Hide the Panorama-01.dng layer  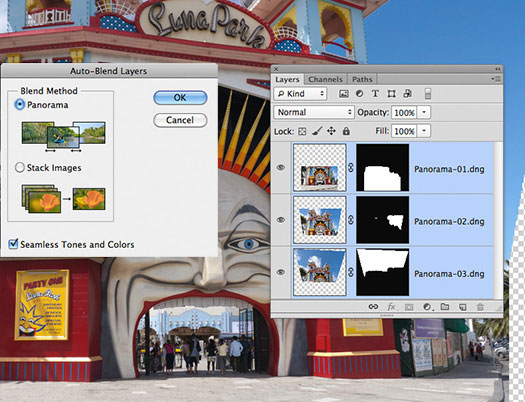[281, 167]
